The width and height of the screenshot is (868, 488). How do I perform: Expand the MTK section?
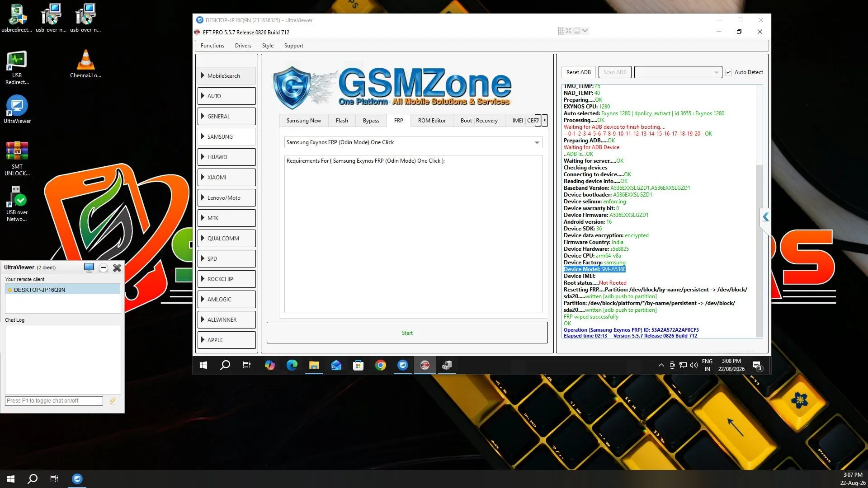226,218
